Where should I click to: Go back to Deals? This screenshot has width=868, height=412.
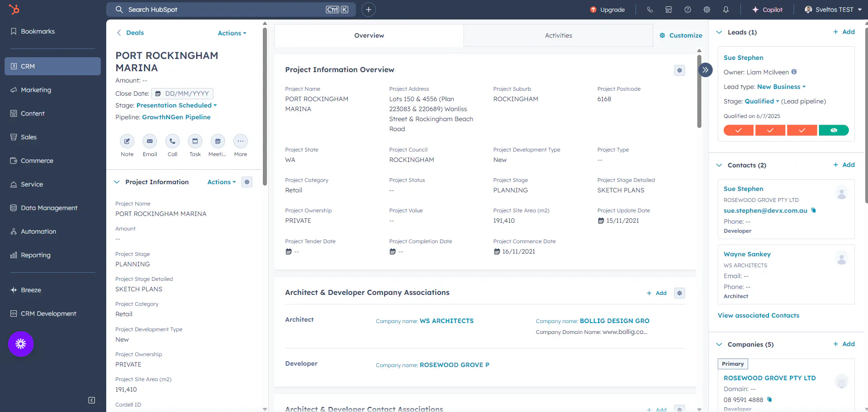click(130, 33)
